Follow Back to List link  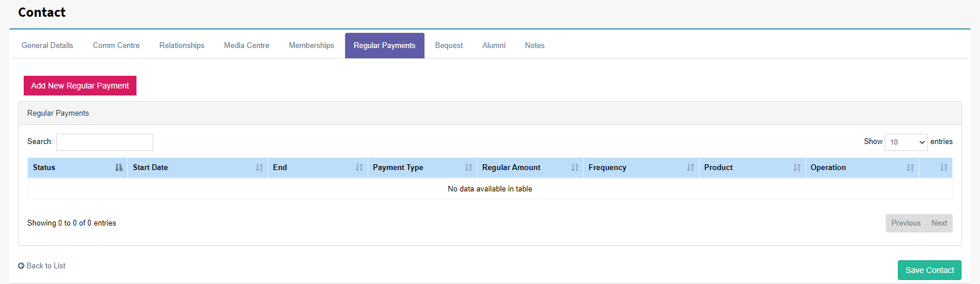pyautogui.click(x=42, y=266)
